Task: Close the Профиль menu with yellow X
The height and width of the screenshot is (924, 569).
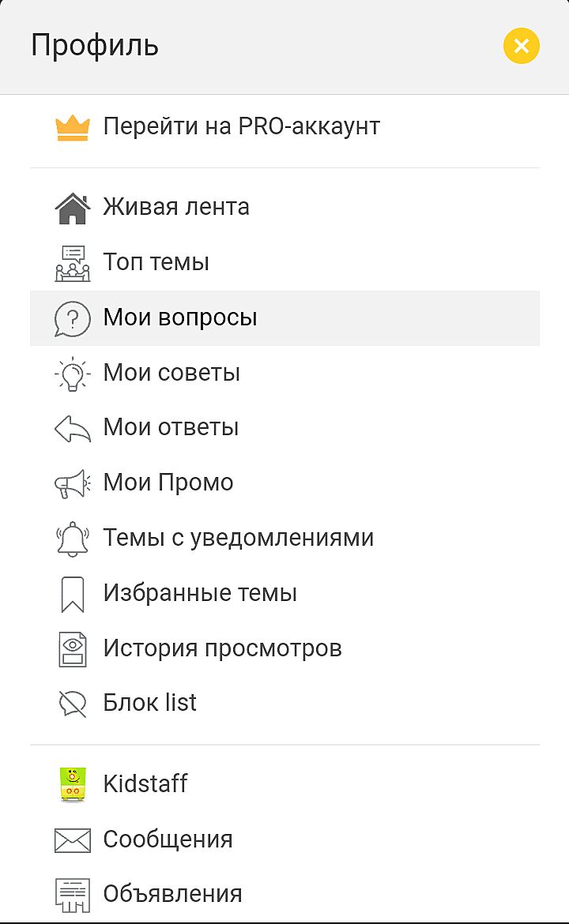Action: click(x=521, y=46)
